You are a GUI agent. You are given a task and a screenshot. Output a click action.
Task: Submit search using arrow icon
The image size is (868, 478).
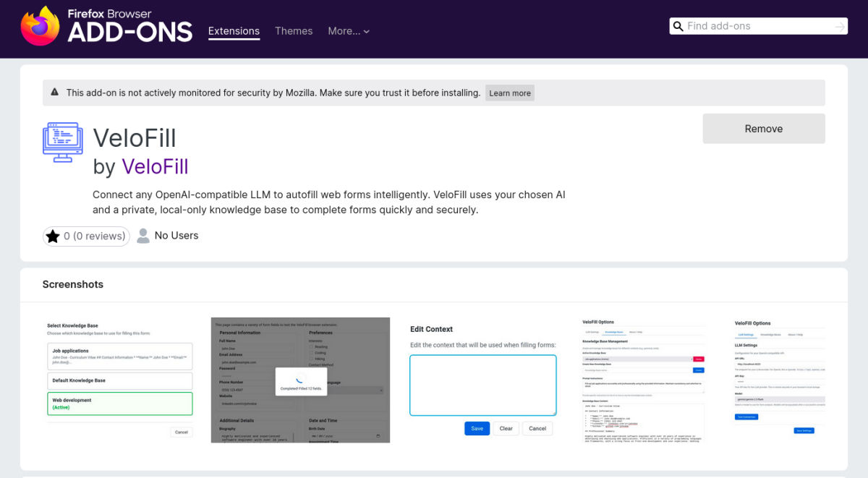click(839, 26)
